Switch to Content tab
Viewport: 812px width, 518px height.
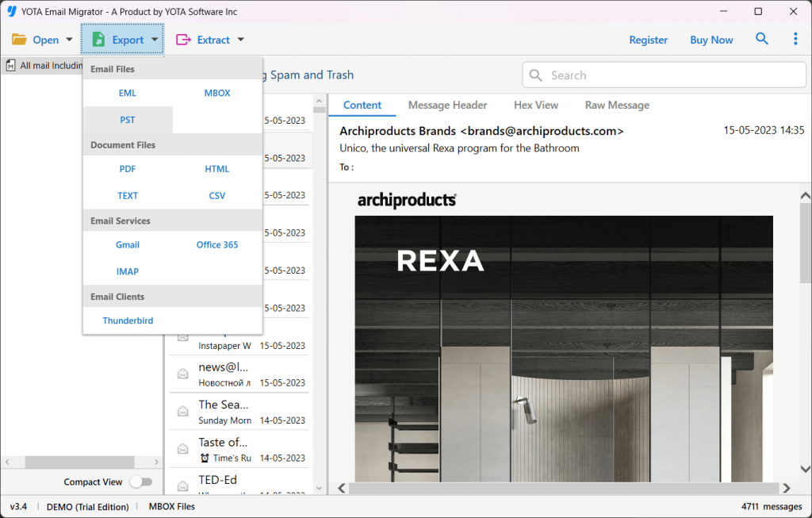pos(362,106)
